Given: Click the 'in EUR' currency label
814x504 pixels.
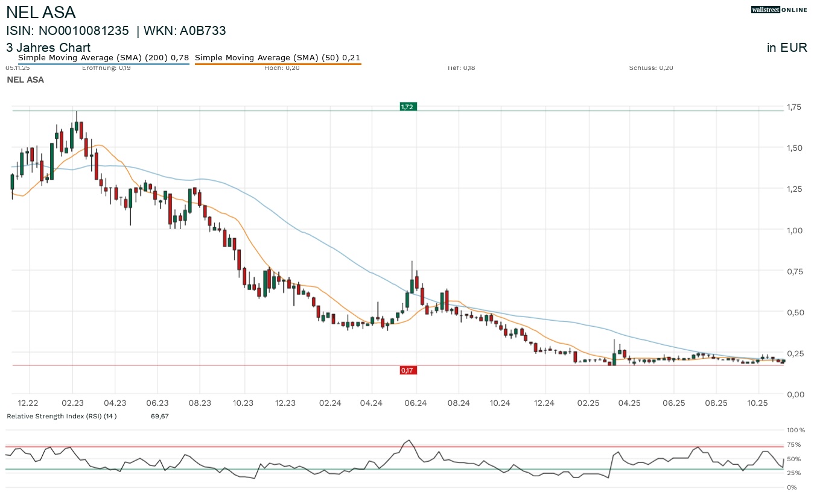Looking at the screenshot, I should point(787,48).
